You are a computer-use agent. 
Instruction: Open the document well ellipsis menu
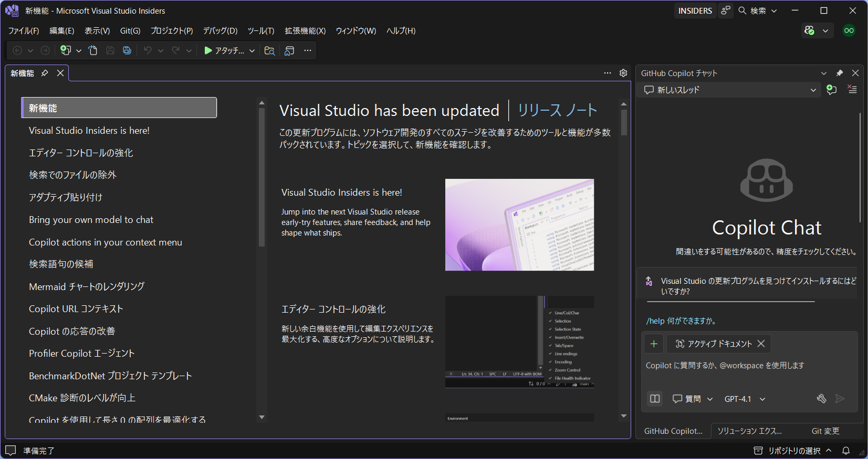pyautogui.click(x=608, y=73)
